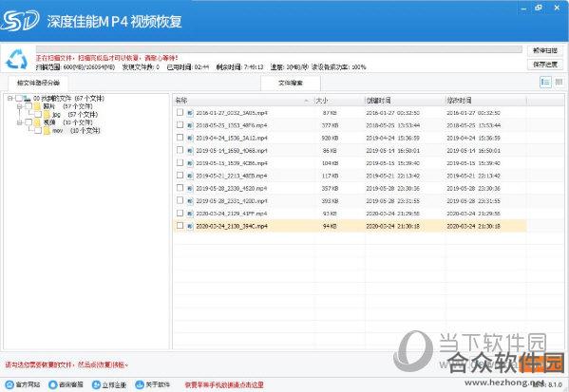
Task: Click the photos (照片) folder icon
Action: [x=37, y=106]
